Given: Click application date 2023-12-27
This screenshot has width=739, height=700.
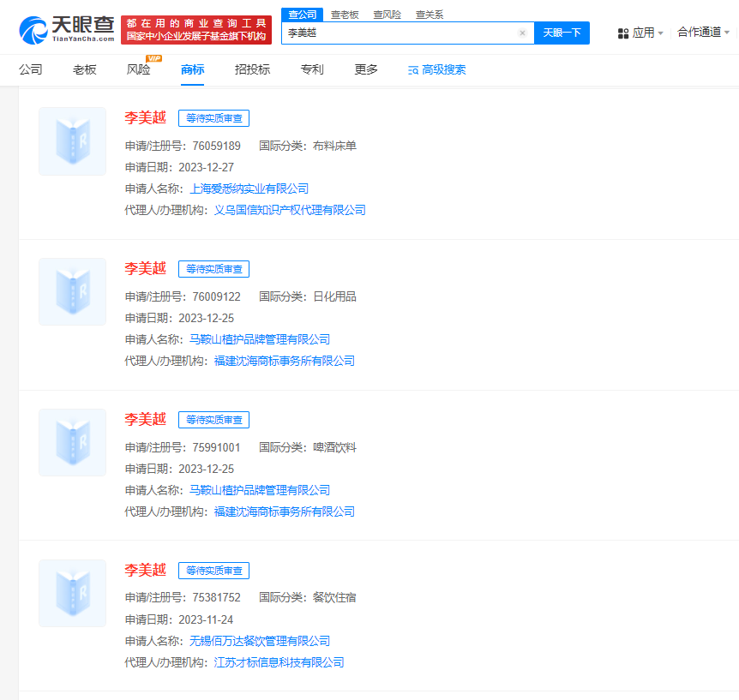Looking at the screenshot, I should pyautogui.click(x=206, y=167).
